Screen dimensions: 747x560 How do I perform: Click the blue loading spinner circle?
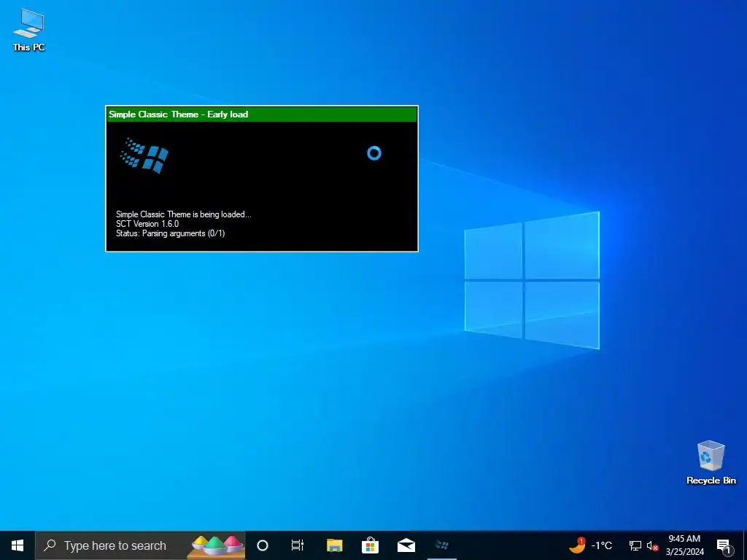(x=374, y=153)
